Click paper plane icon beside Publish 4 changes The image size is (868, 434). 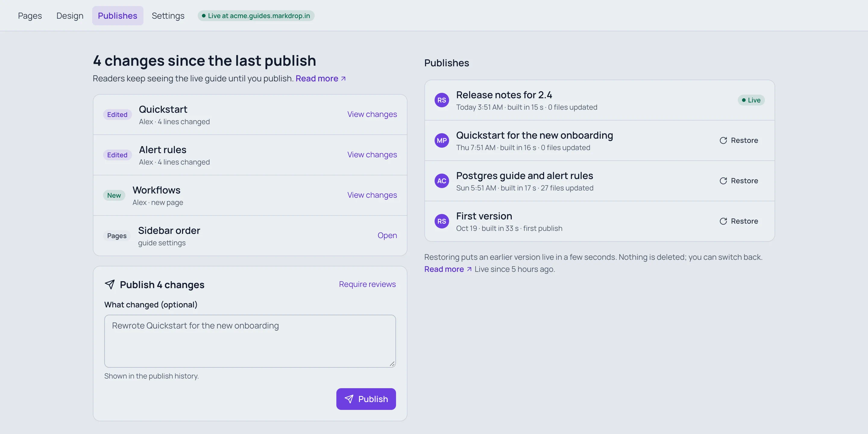[110, 285]
